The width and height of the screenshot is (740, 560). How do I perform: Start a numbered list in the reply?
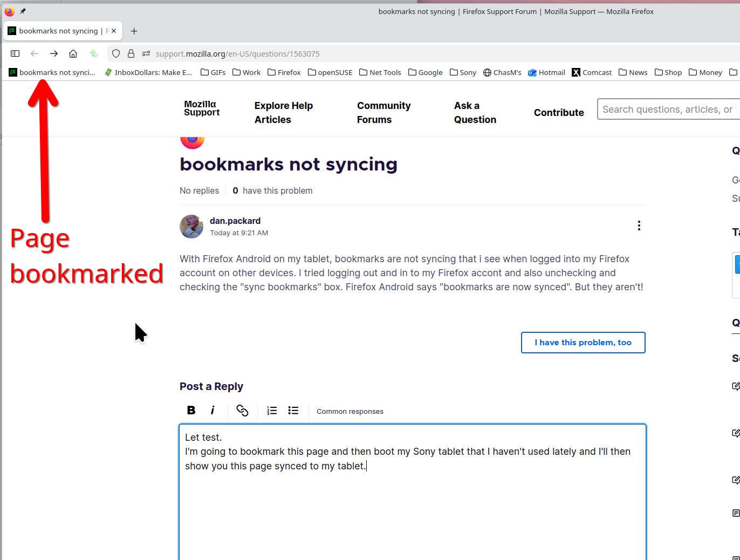(272, 411)
